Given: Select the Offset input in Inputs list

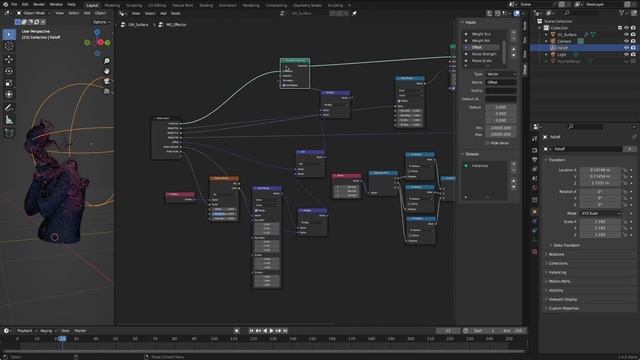Looking at the screenshot, I should tap(483, 47).
